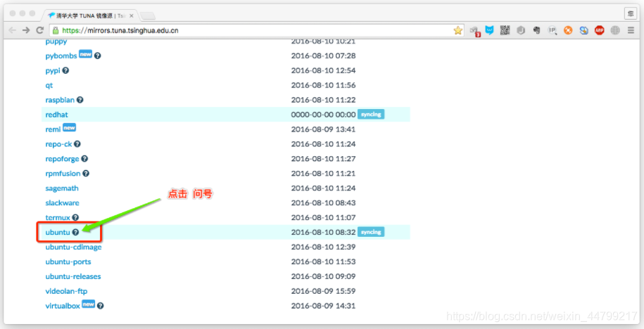Click the new badge beside remi
This screenshot has height=329, width=644.
click(69, 127)
